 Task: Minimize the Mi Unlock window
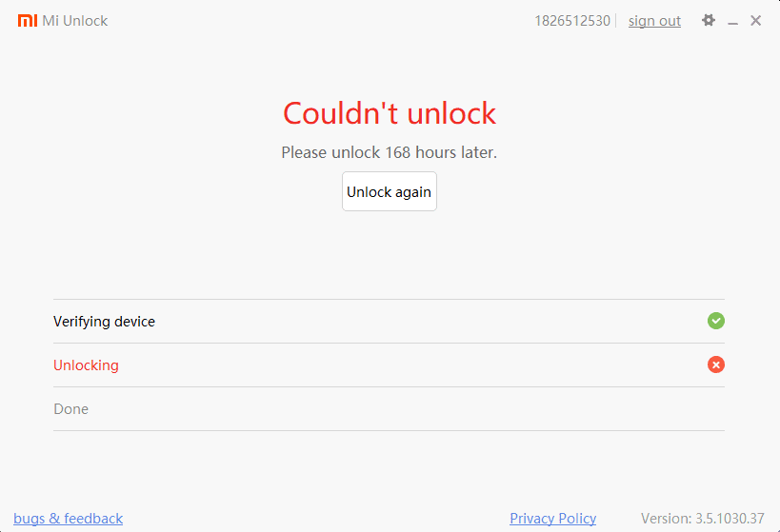coord(732,23)
